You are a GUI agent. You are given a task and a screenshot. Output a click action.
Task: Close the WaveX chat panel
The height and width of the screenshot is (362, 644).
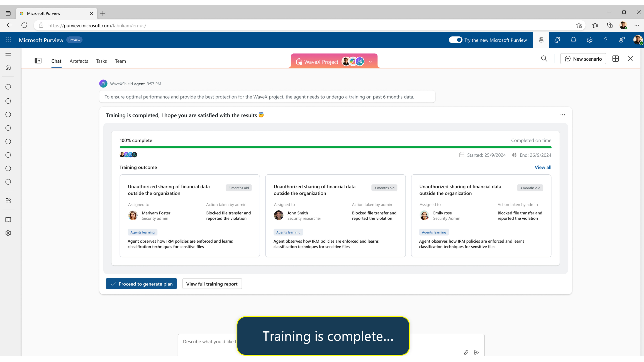tap(630, 59)
